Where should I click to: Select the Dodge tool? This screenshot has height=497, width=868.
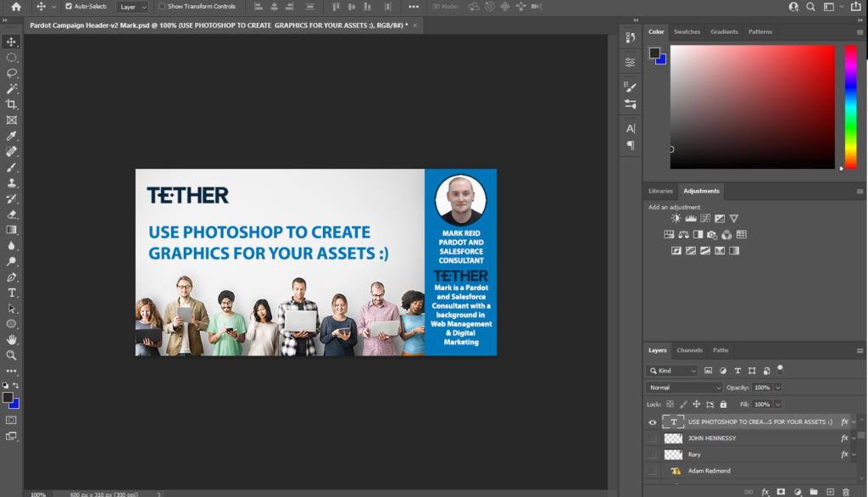point(11,261)
